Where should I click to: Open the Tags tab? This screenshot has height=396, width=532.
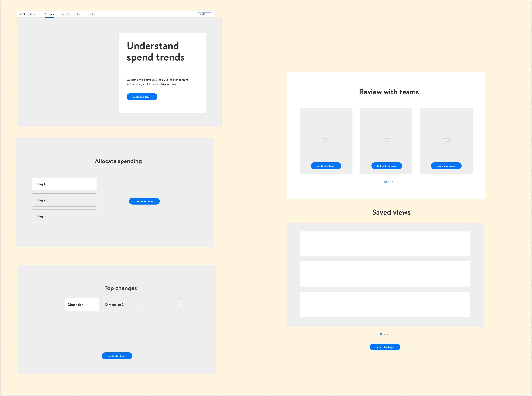tap(79, 14)
